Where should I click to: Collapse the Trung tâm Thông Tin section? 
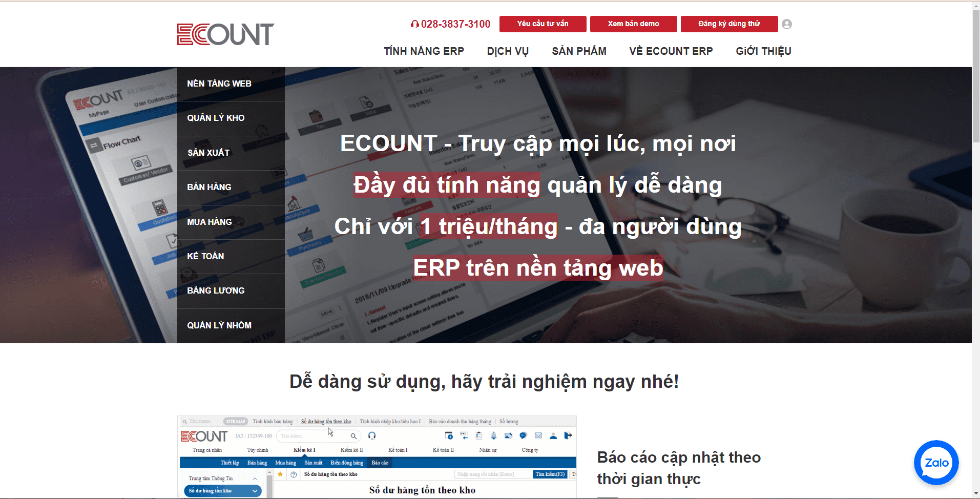(255, 479)
